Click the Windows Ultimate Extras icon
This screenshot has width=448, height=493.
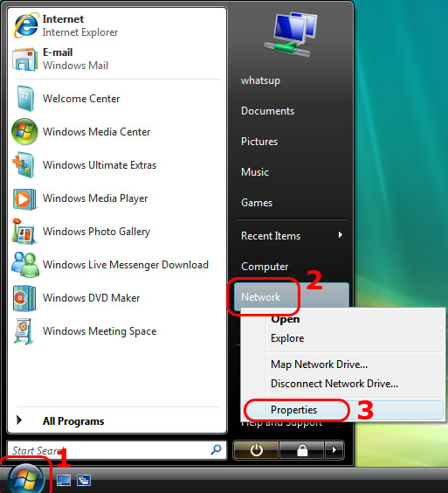point(24,165)
